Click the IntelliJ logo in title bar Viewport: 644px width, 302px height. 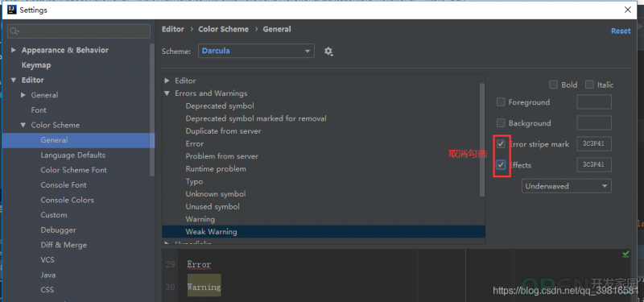tap(12, 10)
